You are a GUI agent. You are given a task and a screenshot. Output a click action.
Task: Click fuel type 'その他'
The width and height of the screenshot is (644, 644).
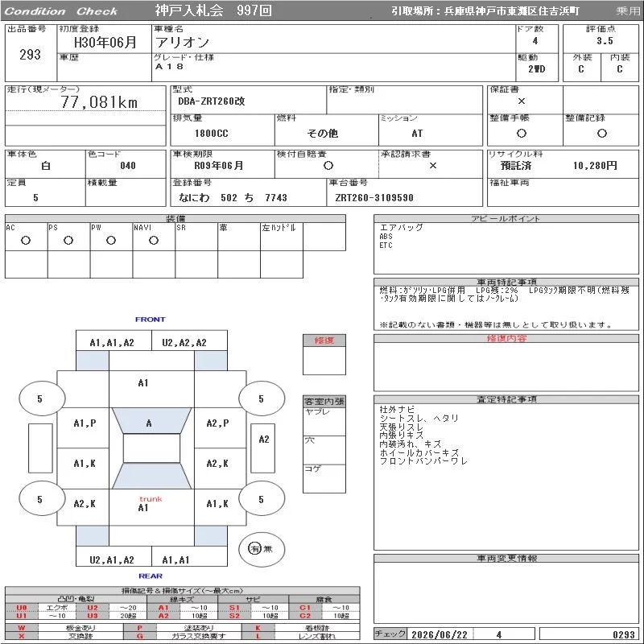[323, 133]
